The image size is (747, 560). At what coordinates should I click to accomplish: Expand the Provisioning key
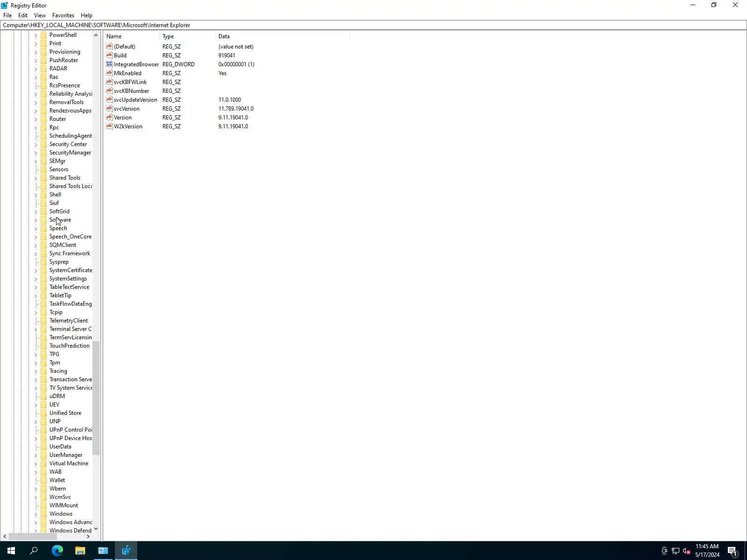35,52
